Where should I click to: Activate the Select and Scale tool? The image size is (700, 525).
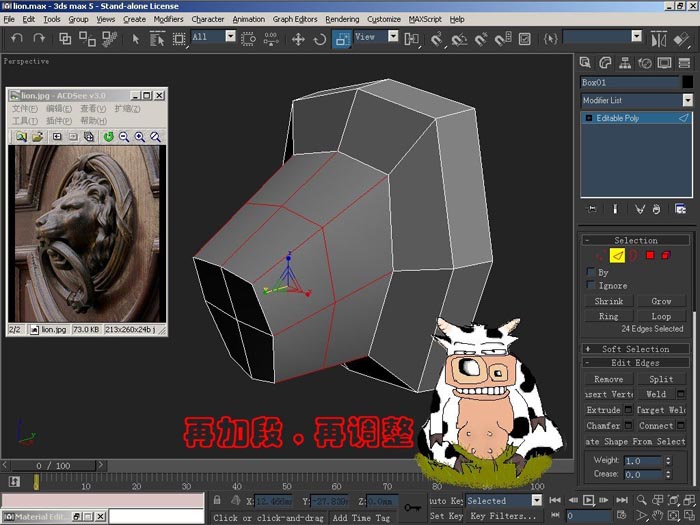(x=342, y=39)
